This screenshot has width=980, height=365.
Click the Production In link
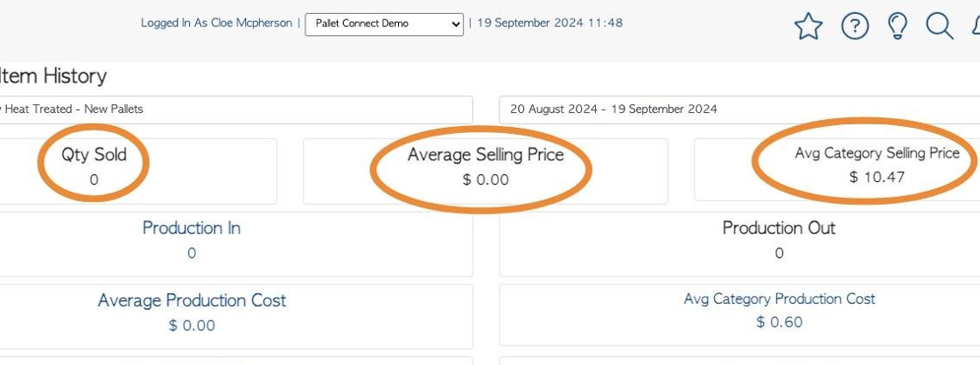(x=192, y=228)
